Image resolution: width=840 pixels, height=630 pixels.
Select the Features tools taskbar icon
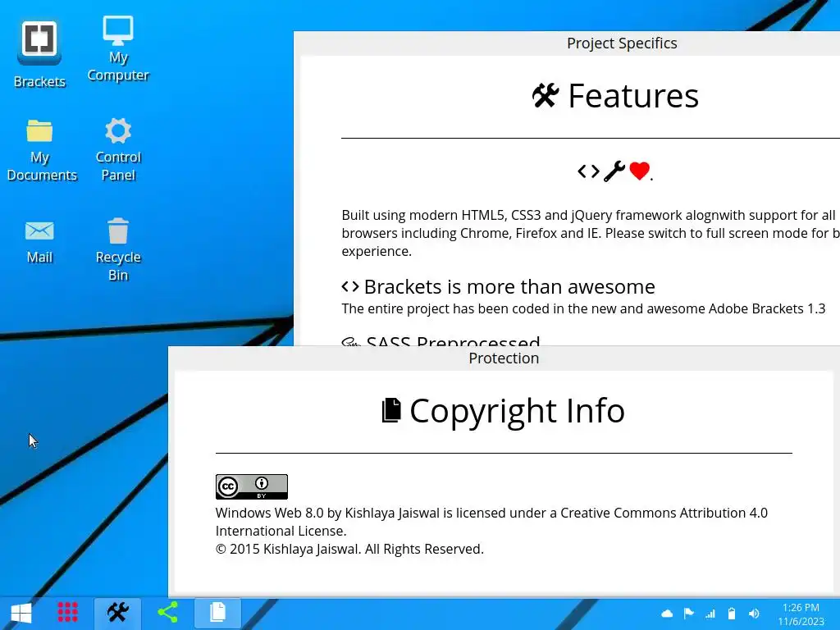pyautogui.click(x=118, y=612)
